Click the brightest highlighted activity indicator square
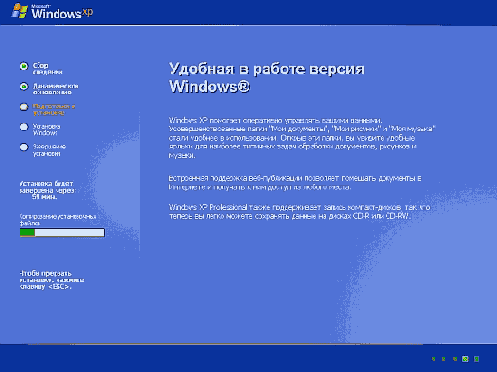Image resolution: width=497 pixels, height=372 pixels. click(465, 359)
